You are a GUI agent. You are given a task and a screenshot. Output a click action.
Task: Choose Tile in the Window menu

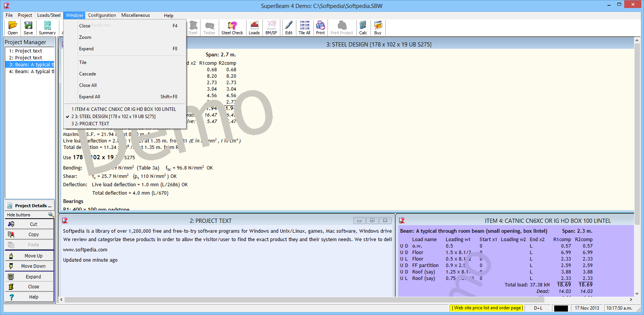(x=125, y=62)
